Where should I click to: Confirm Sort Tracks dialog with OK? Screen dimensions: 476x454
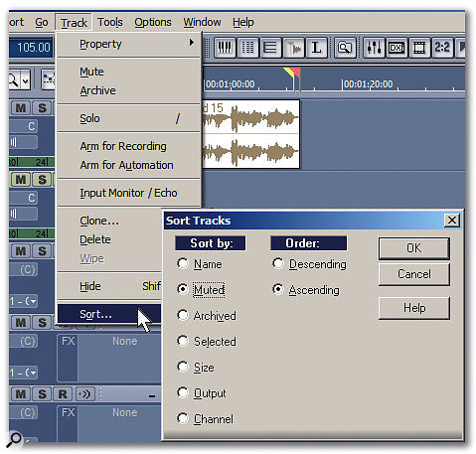(x=414, y=248)
